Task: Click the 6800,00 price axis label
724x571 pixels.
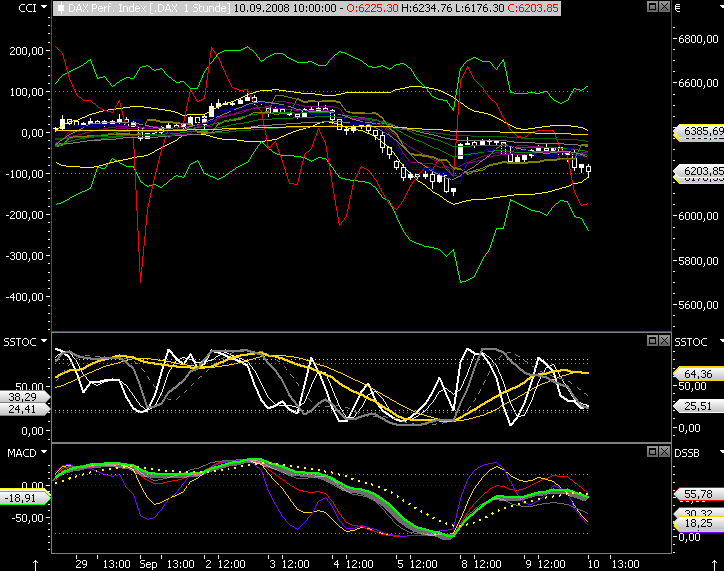Action: [x=698, y=39]
